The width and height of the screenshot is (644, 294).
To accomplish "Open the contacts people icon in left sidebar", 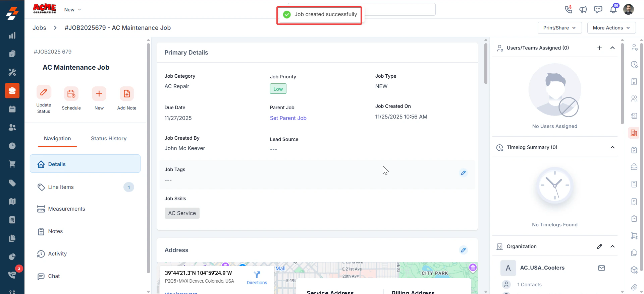I will 12,127.
